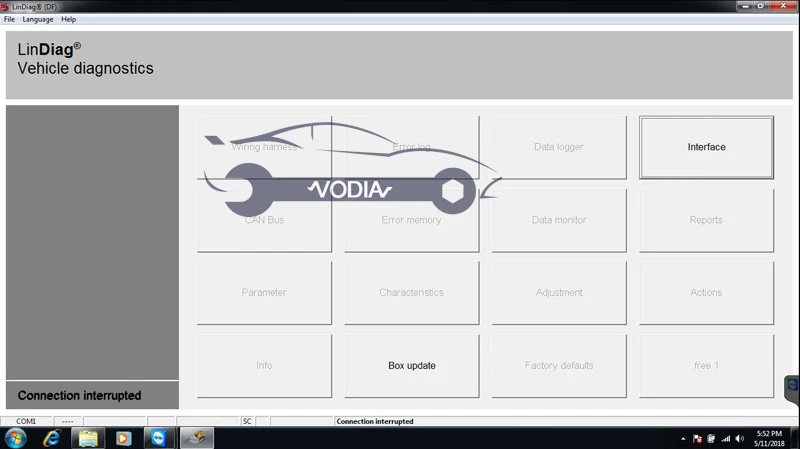Click the CAN Bus button
800x449 pixels.
(x=264, y=220)
